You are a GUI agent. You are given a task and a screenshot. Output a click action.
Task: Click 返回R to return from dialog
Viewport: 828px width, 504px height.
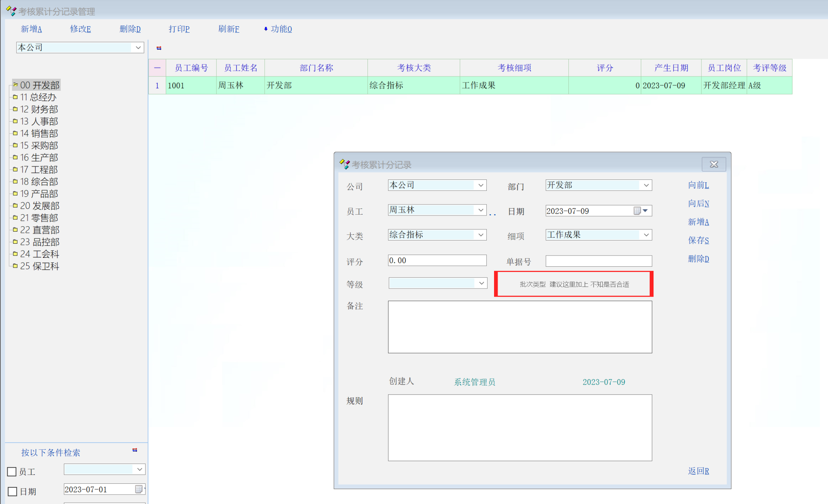click(698, 471)
